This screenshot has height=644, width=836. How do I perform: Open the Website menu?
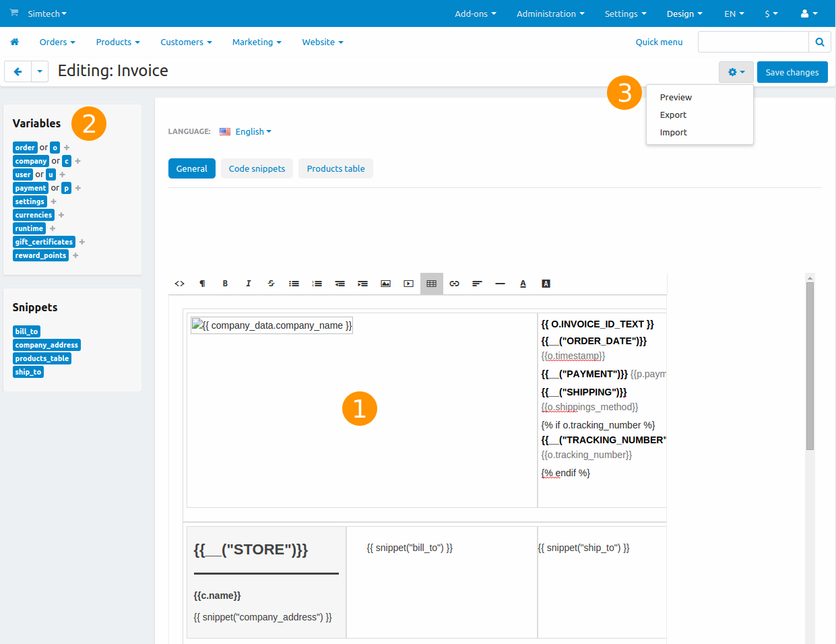(x=323, y=42)
